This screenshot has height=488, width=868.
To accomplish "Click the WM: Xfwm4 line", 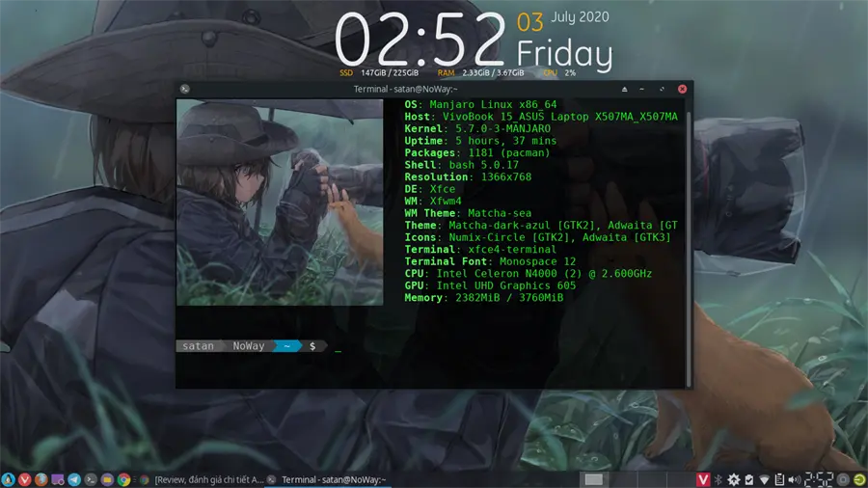I will click(x=433, y=202).
